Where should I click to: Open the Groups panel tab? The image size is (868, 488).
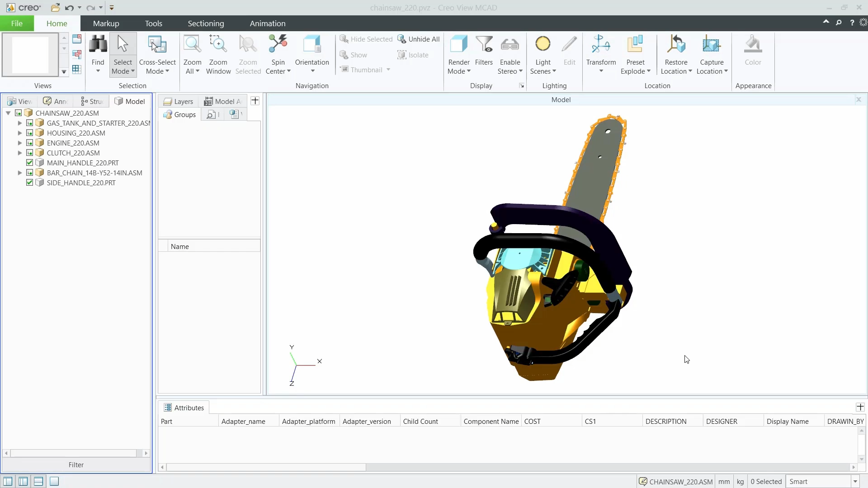[179, 114]
